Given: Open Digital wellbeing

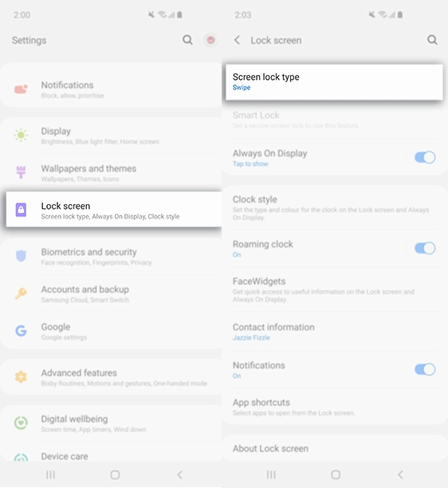Looking at the screenshot, I should click(112, 423).
